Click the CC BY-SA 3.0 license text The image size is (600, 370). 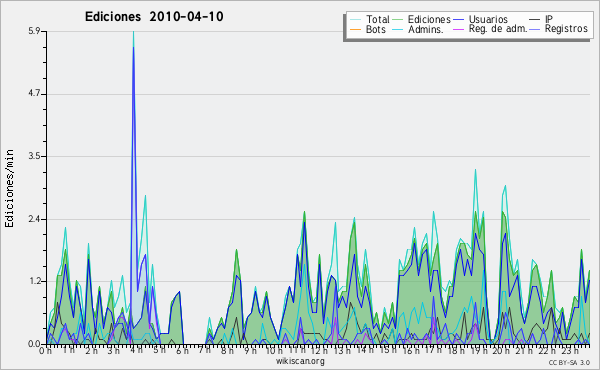pyautogui.click(x=569, y=363)
